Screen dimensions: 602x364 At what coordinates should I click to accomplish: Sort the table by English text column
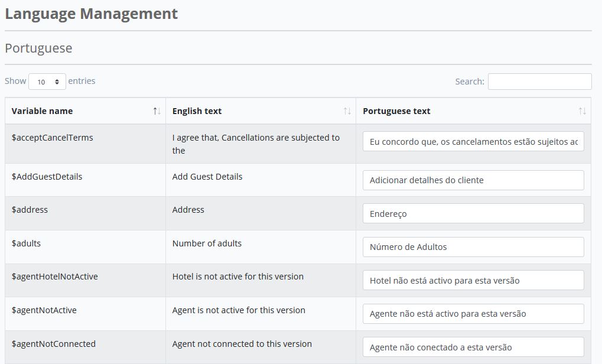196,110
